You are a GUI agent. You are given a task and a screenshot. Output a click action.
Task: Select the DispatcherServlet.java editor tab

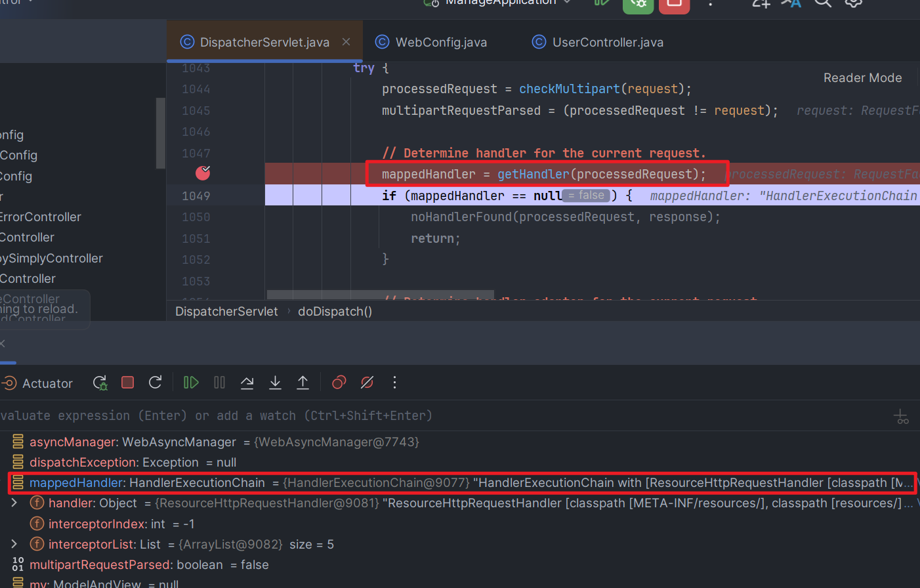[x=264, y=42]
